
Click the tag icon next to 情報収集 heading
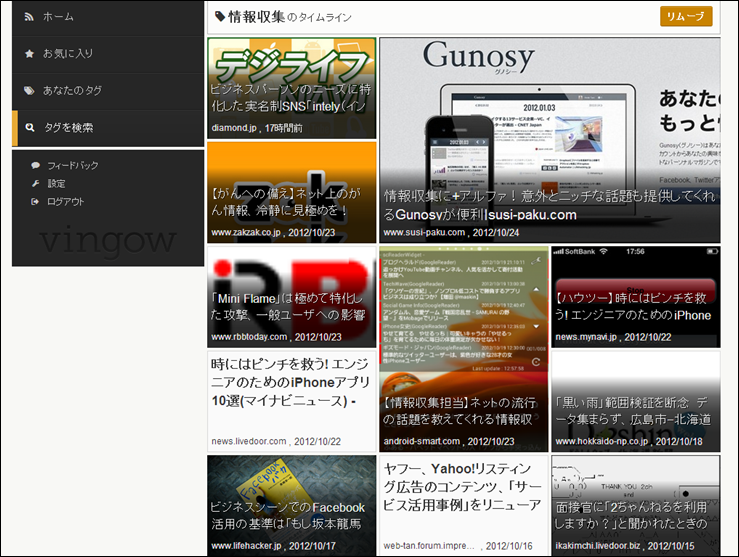point(220,16)
